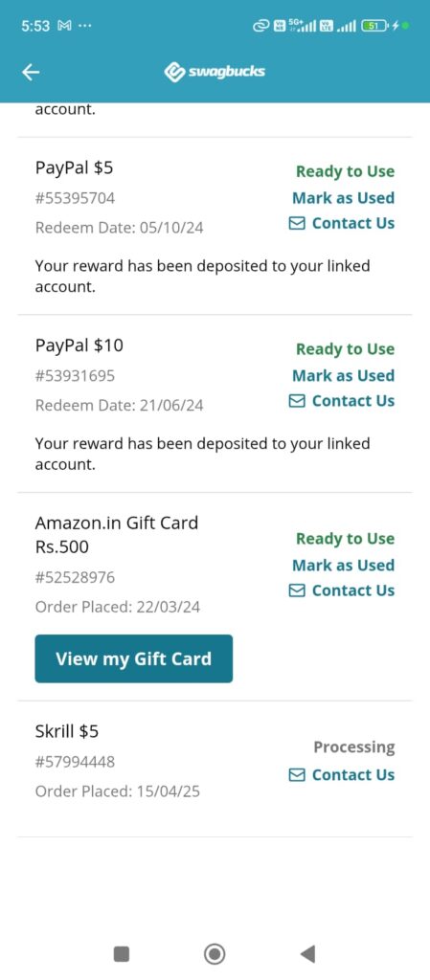Mark PayPal $10 reward as used

[x=343, y=375]
